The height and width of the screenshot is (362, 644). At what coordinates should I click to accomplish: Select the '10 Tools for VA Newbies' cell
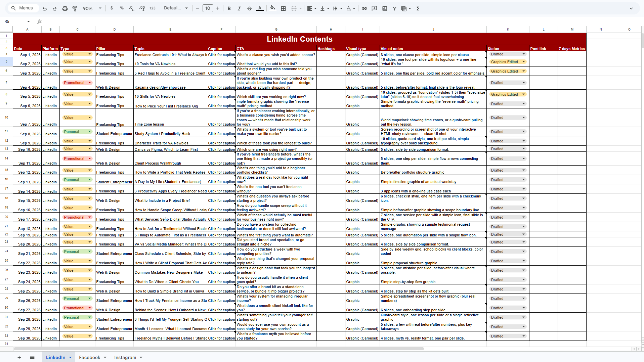170,62
